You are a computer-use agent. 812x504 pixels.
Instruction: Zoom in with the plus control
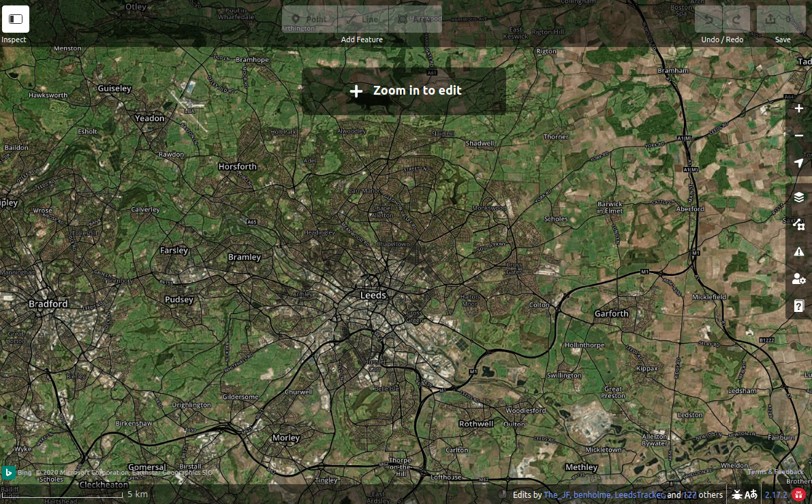click(798, 108)
